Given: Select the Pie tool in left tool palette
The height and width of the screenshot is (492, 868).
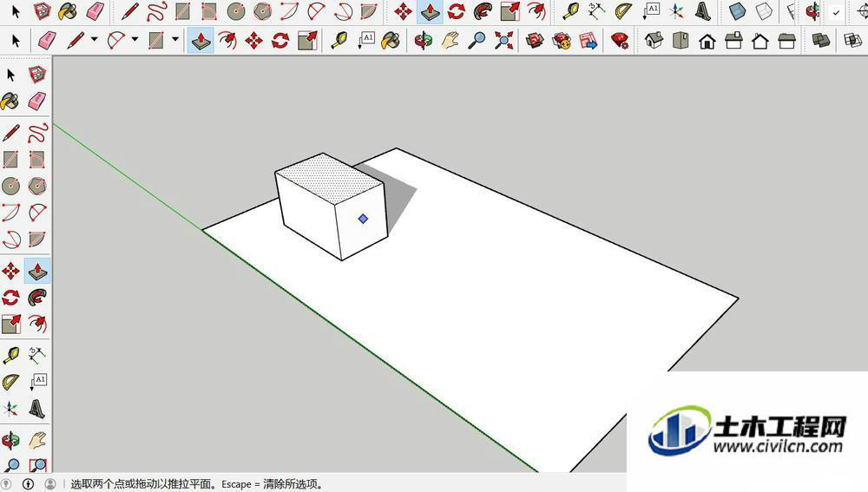Looking at the screenshot, I should [x=37, y=239].
